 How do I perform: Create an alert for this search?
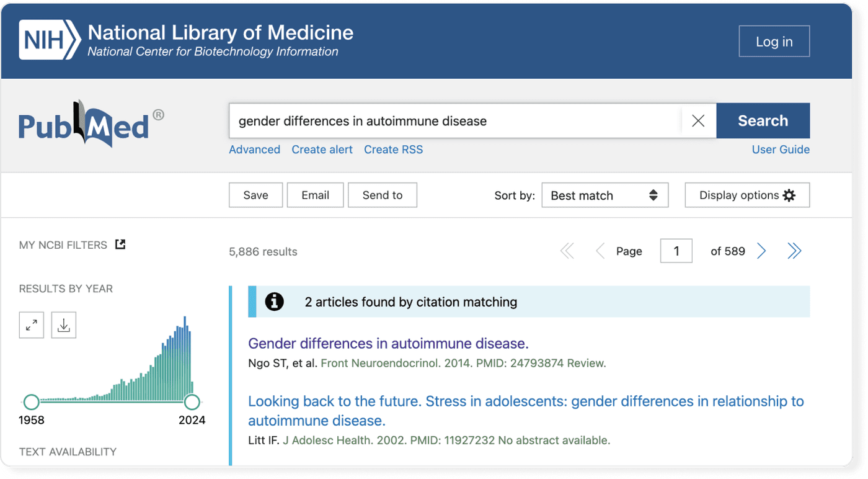tap(322, 149)
